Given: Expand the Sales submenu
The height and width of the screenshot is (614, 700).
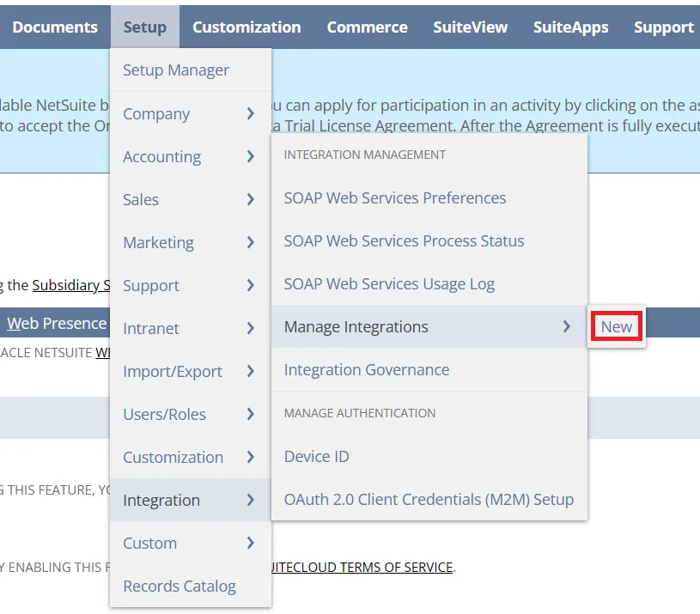Looking at the screenshot, I should pyautogui.click(x=191, y=199).
